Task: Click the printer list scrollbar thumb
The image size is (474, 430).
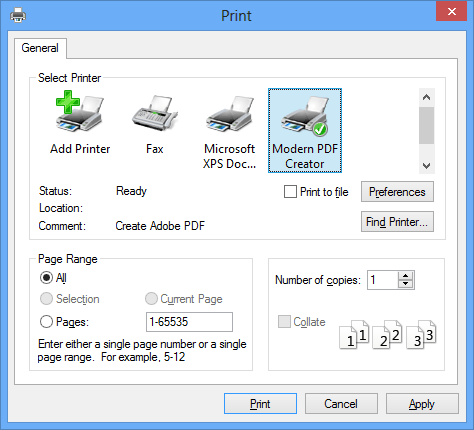Action: pos(426,125)
